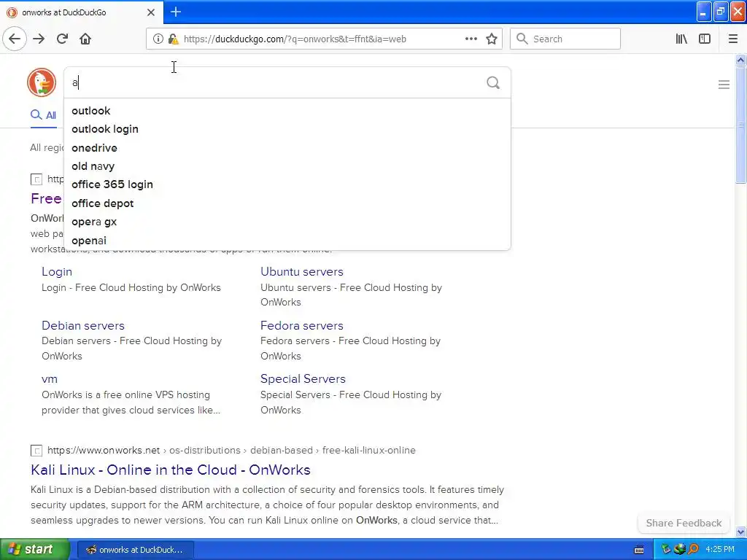Click favicon beside the Kali Linux result URL
747x560 pixels.
click(x=36, y=451)
